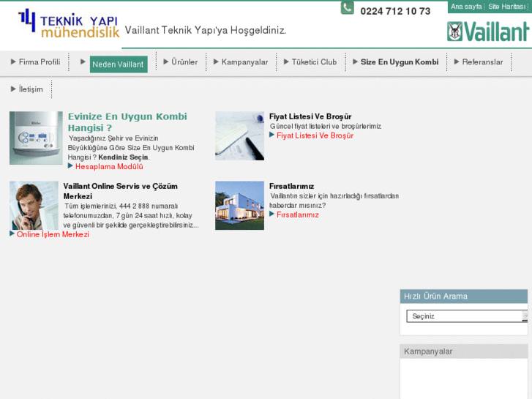Image resolution: width=532 pixels, height=399 pixels.
Task: Click the man on phone thumbnail
Action: coord(34,206)
